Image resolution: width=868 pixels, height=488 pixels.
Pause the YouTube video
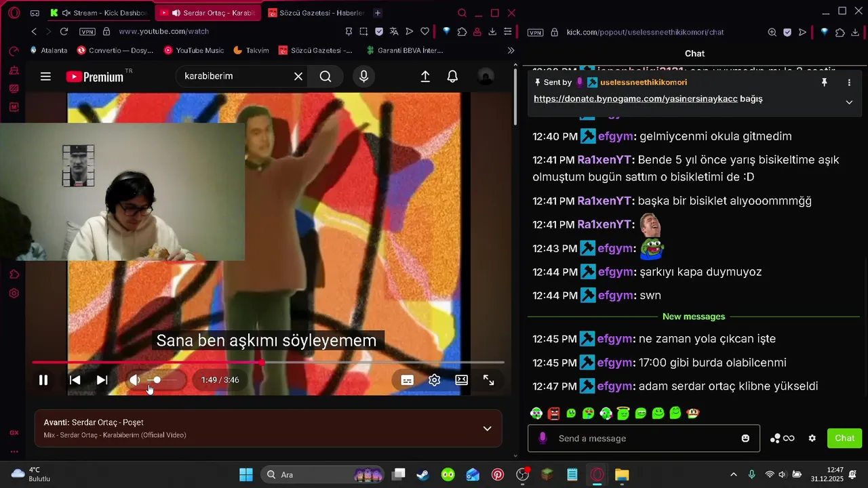click(x=43, y=380)
